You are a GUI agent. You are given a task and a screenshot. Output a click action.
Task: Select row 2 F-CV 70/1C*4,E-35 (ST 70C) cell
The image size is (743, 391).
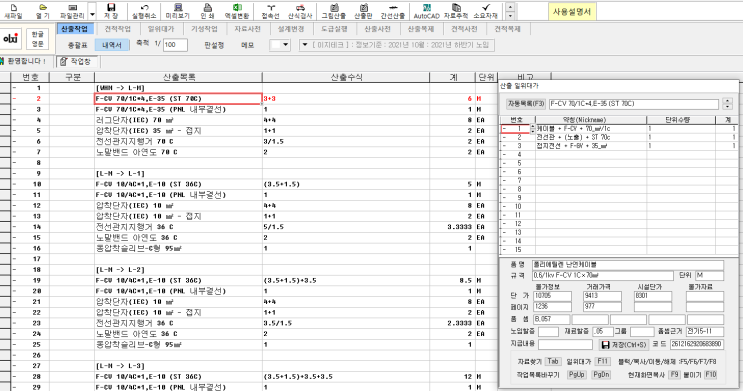[x=178, y=99]
